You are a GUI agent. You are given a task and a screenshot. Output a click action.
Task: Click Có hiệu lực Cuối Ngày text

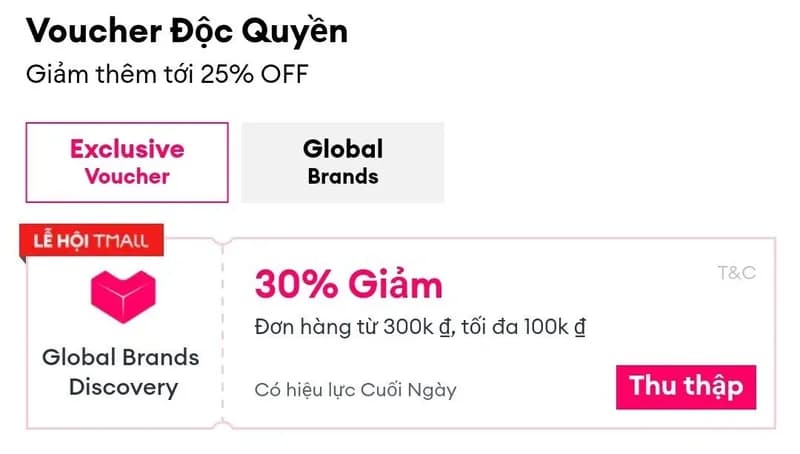[x=355, y=390]
